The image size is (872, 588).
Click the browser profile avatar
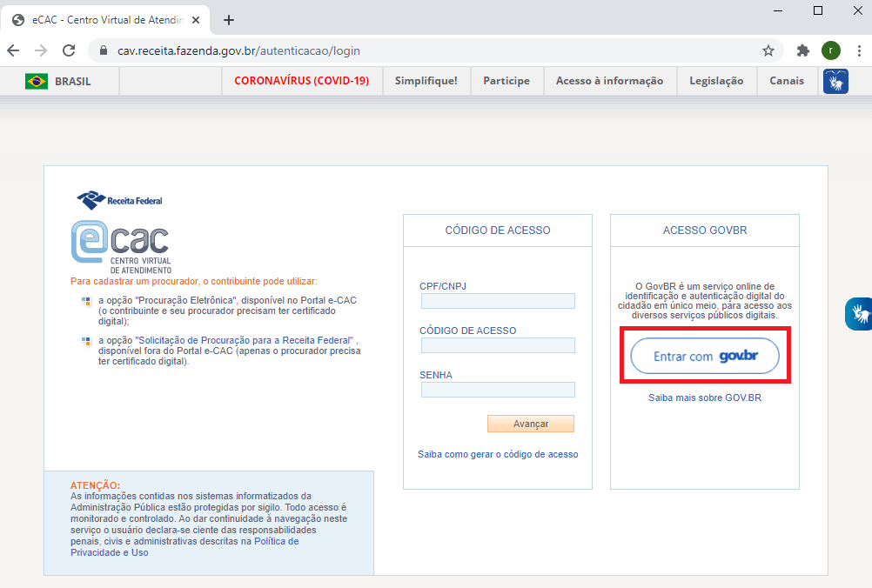point(831,50)
